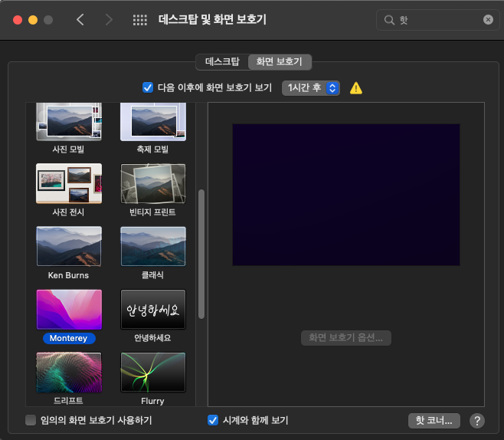Select the Monterey screen saver thumbnail
504x440 pixels.
[x=69, y=310]
